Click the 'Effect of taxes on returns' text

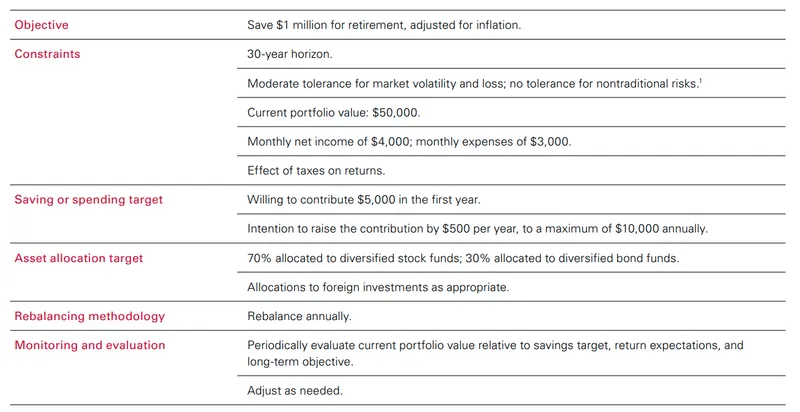[x=314, y=171]
